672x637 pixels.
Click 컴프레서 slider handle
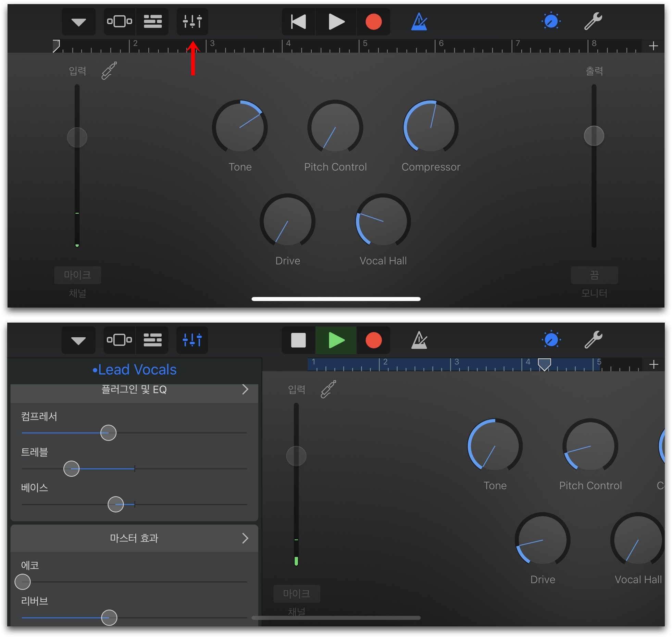(x=108, y=433)
